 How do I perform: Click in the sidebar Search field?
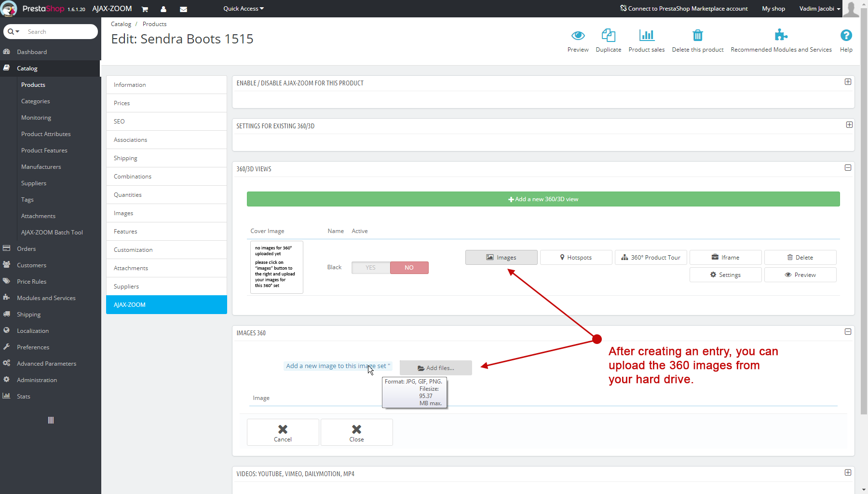point(60,32)
